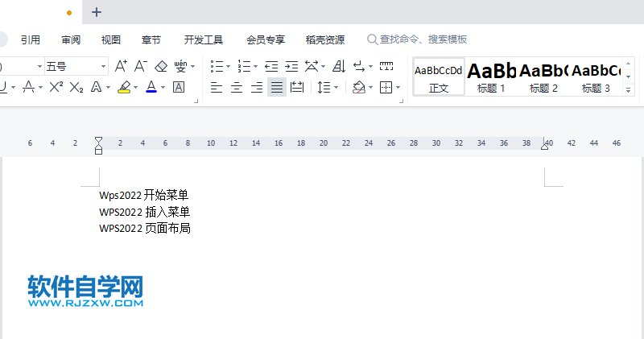The width and height of the screenshot is (644, 339).
Task: Open the font dialog launcher
Action: click(196, 101)
